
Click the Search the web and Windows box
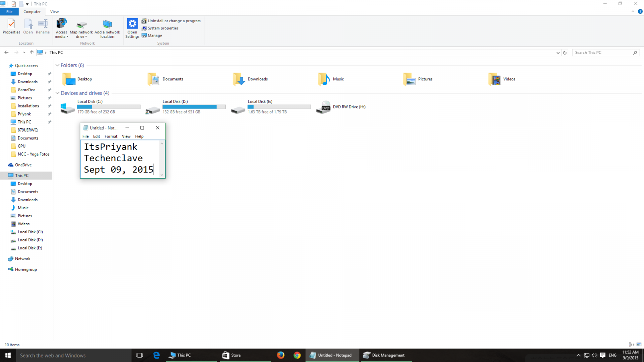click(74, 355)
